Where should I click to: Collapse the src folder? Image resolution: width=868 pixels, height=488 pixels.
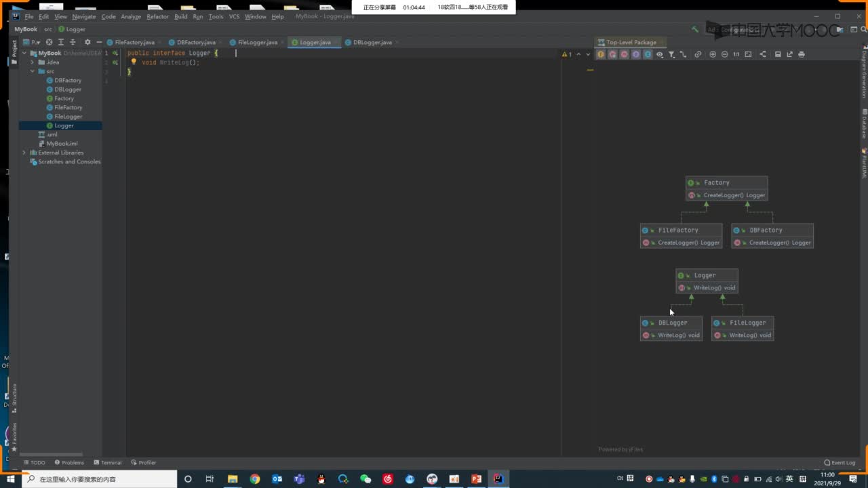tap(32, 71)
